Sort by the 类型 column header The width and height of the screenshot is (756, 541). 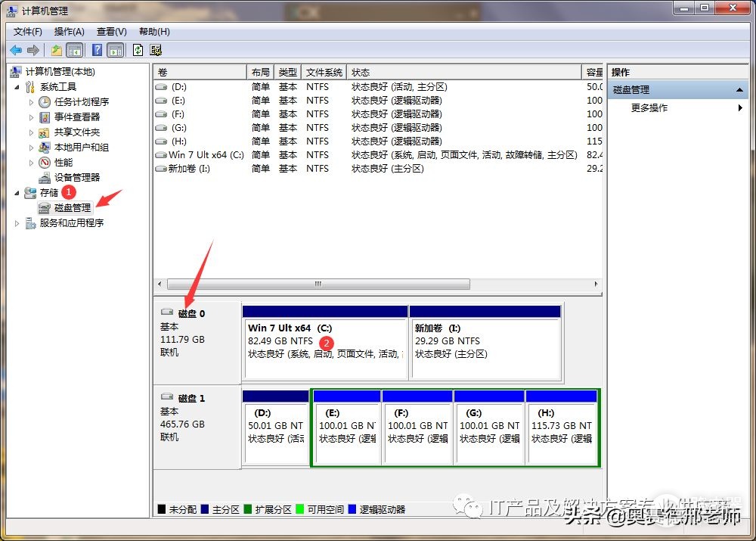(x=288, y=73)
